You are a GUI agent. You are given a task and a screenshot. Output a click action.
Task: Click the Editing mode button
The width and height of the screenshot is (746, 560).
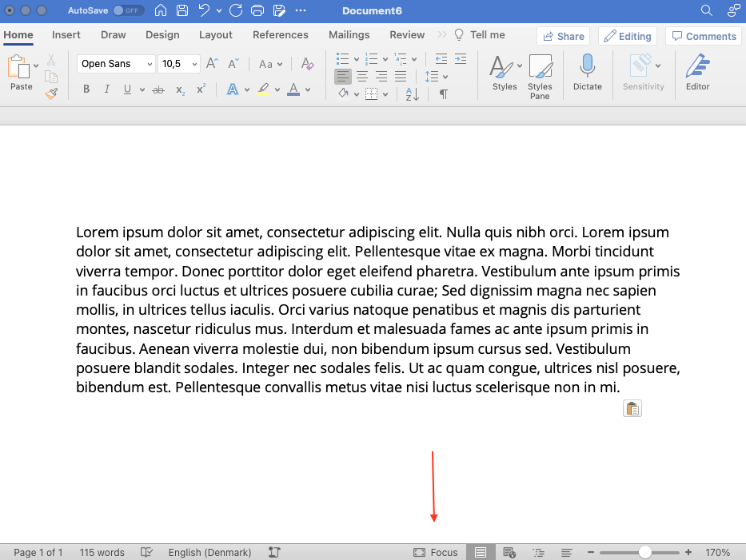628,36
